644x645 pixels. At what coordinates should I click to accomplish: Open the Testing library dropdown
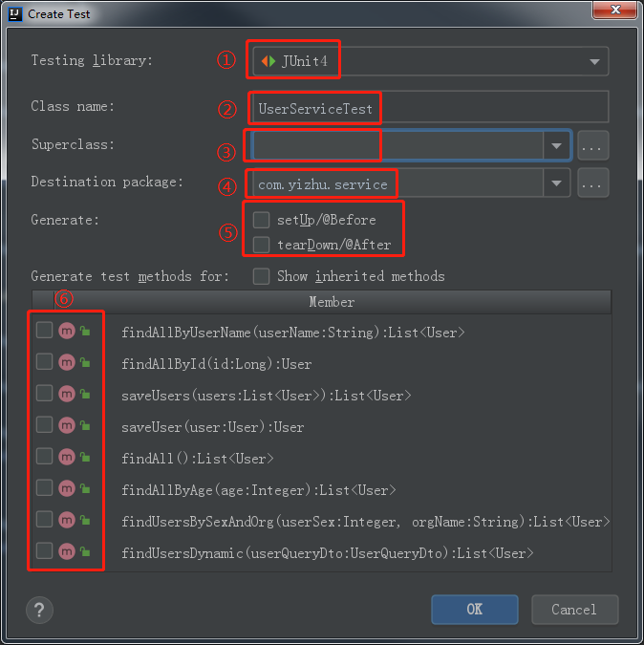pos(595,62)
